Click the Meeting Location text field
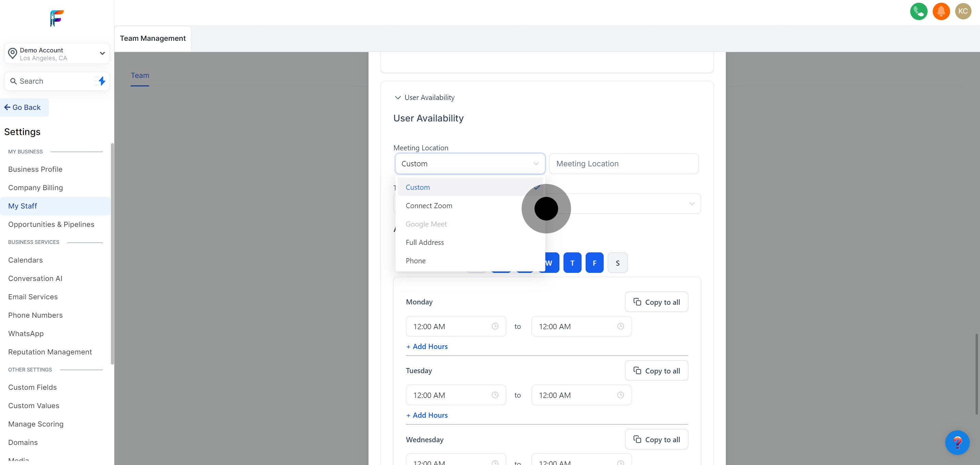980x465 pixels. (x=623, y=164)
